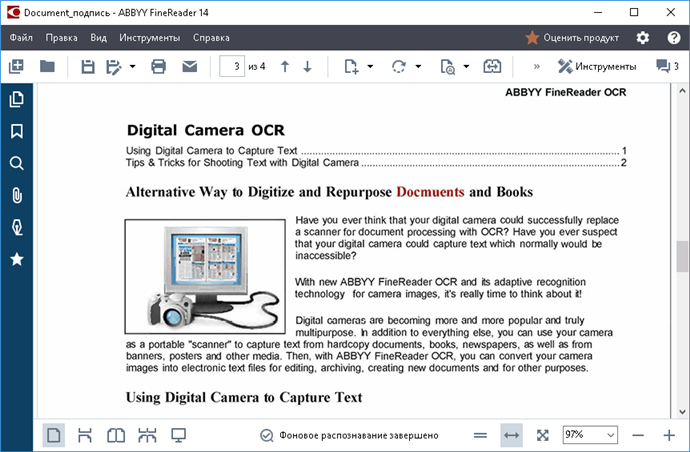Open the Правка menu

[62, 38]
